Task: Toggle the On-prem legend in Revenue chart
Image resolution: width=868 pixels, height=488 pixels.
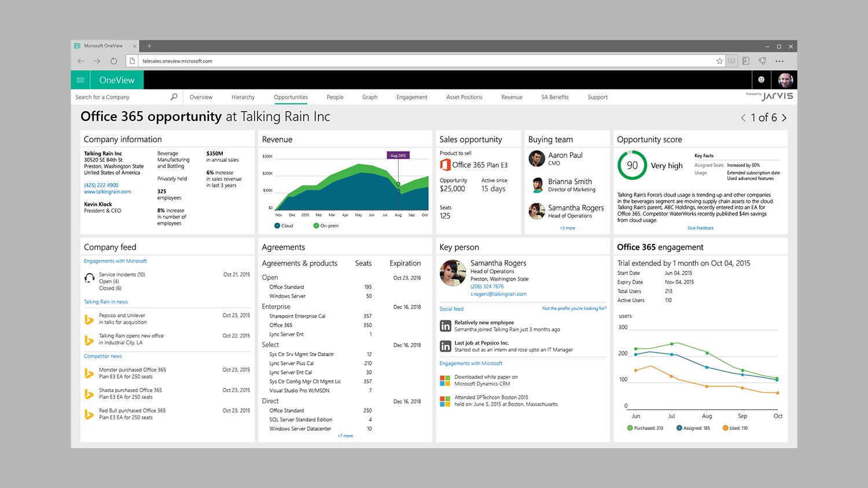Action: [x=326, y=225]
